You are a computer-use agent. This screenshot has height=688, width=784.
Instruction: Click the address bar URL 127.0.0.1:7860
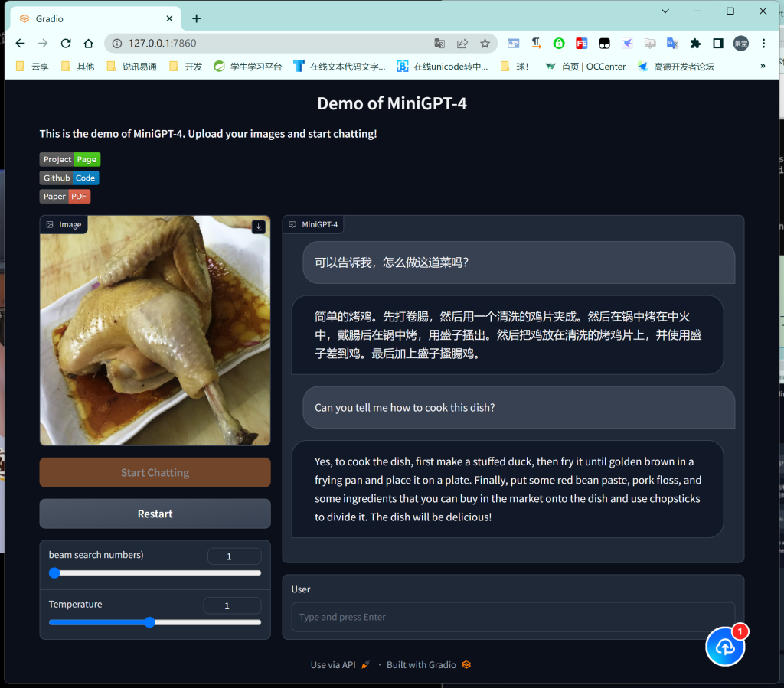[162, 44]
